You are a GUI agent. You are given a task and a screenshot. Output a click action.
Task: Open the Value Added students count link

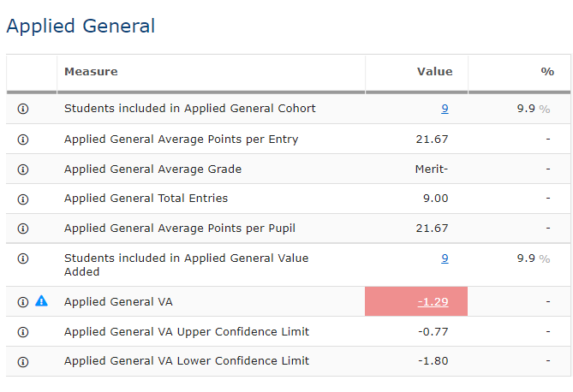coord(445,258)
